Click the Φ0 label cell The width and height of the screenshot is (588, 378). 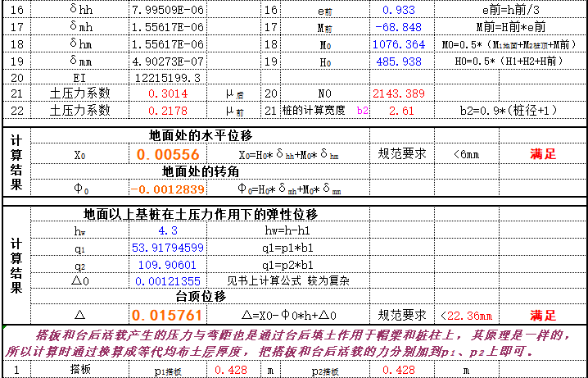[x=79, y=188]
